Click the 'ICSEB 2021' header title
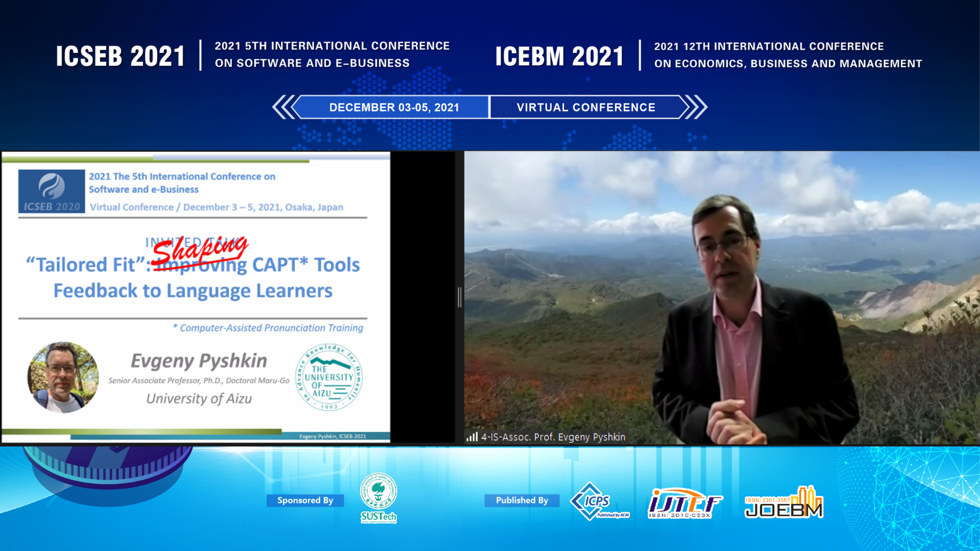Viewport: 980px width, 551px height. (x=120, y=56)
